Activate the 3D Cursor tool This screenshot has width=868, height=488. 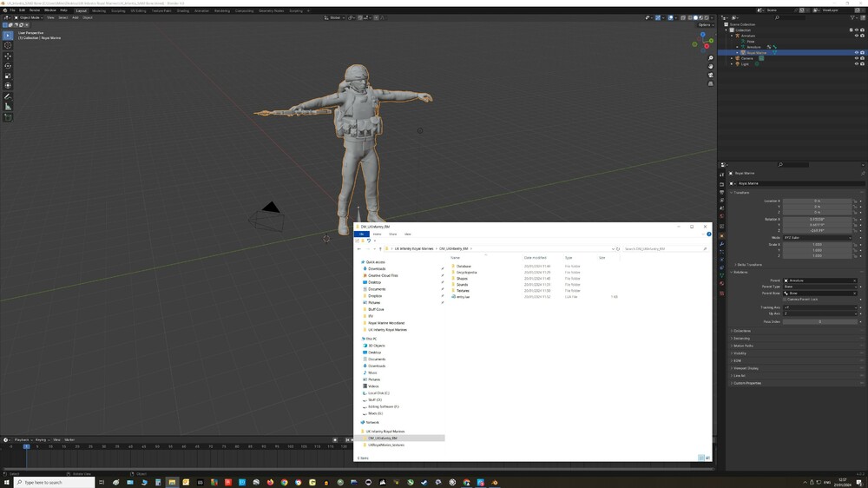[x=9, y=45]
